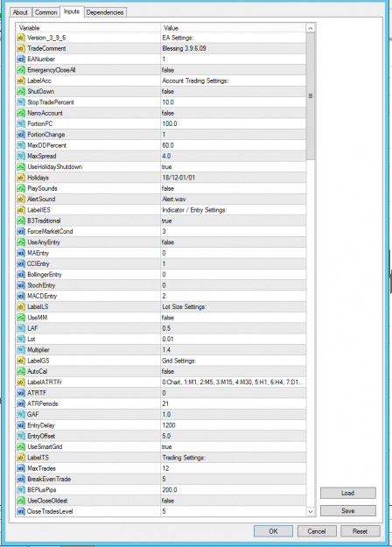Click the Multiplier double icon
This screenshot has width=392, height=547.
coord(21,350)
